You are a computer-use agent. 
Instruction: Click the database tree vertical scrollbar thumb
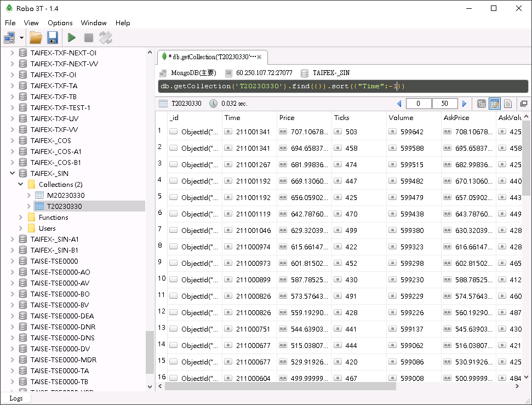coord(150,352)
